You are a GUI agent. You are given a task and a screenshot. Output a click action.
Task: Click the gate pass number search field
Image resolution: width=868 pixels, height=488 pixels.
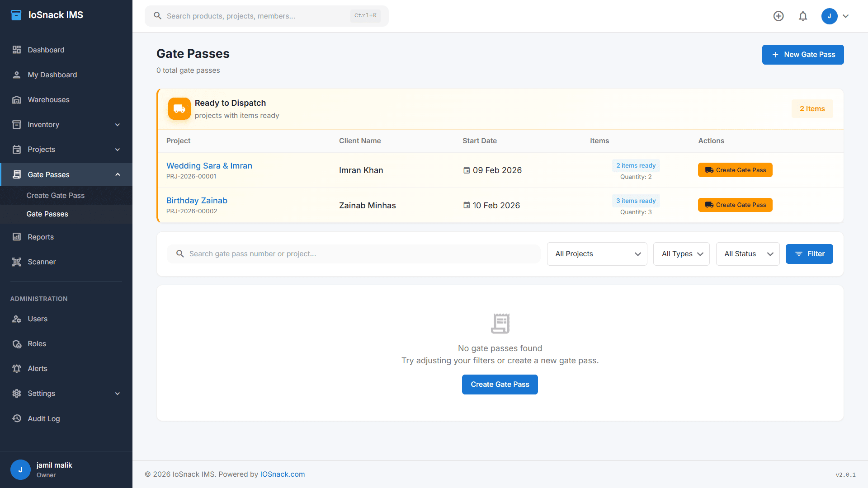(x=353, y=254)
